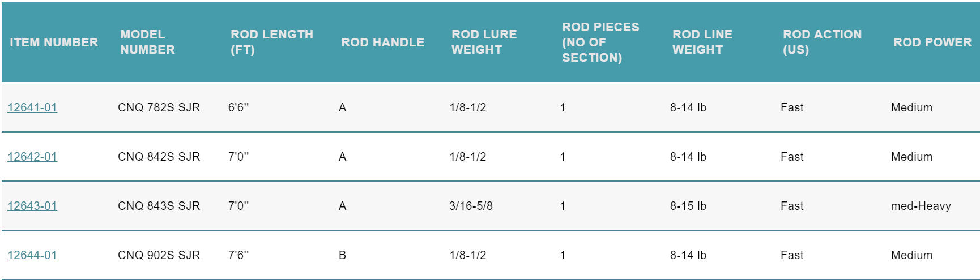
Task: Click the Rod Action (US) header
Action: (822, 42)
